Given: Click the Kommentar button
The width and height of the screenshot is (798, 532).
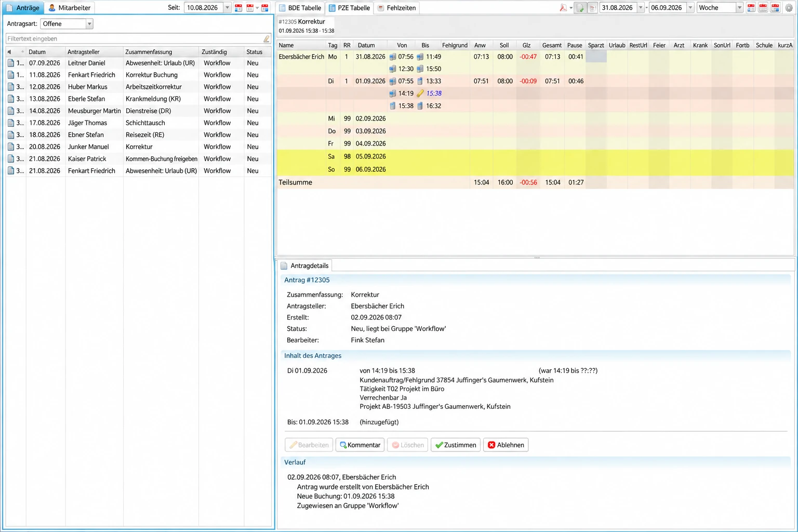Looking at the screenshot, I should tap(360, 445).
